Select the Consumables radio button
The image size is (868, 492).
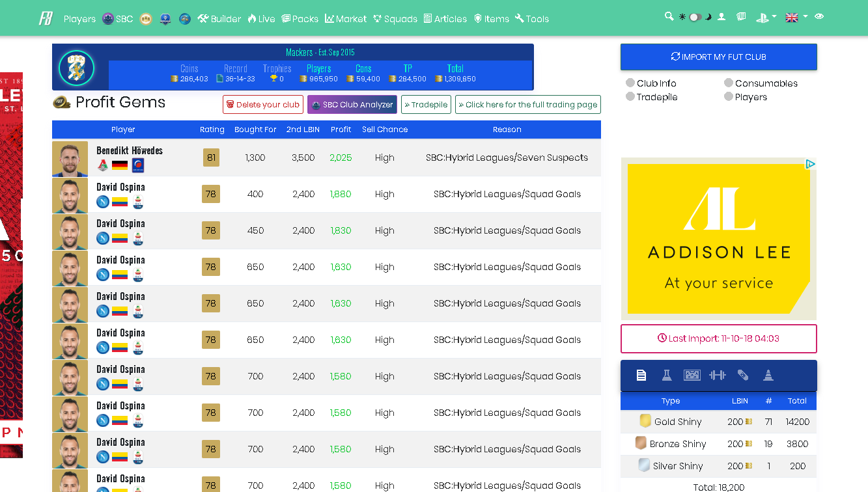tap(729, 83)
